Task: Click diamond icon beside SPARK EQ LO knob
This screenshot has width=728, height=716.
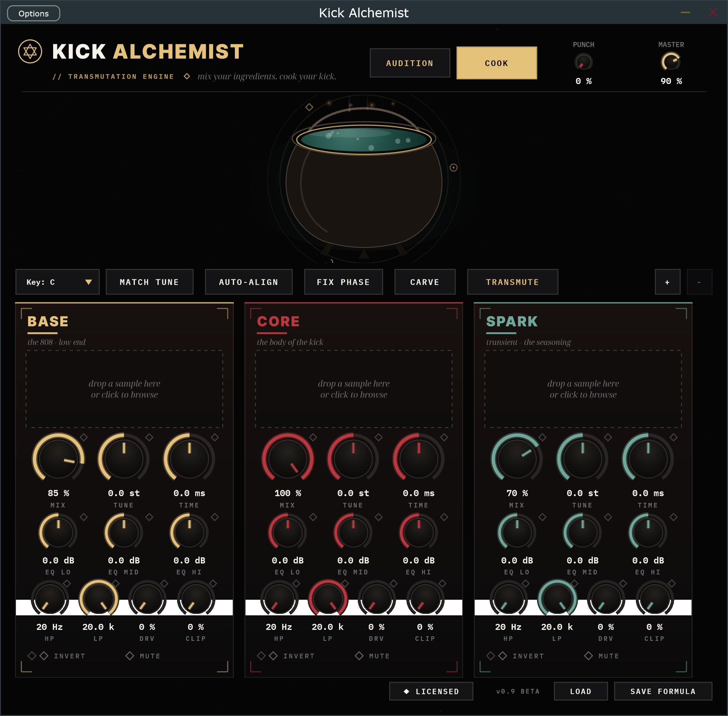Action: pyautogui.click(x=542, y=517)
